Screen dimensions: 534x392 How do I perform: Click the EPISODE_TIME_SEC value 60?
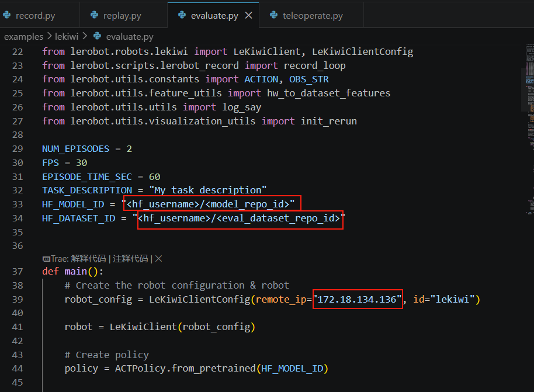point(154,177)
